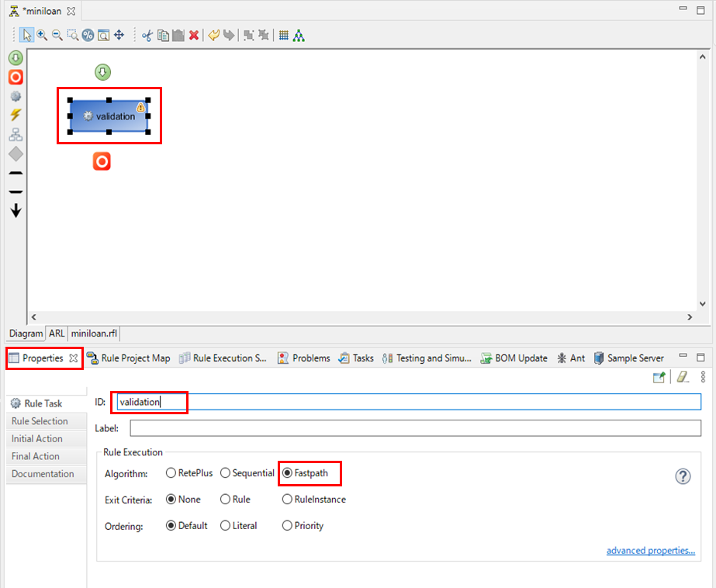The width and height of the screenshot is (716, 588).
Task: Switch to the ARL tab
Action: tap(57, 334)
